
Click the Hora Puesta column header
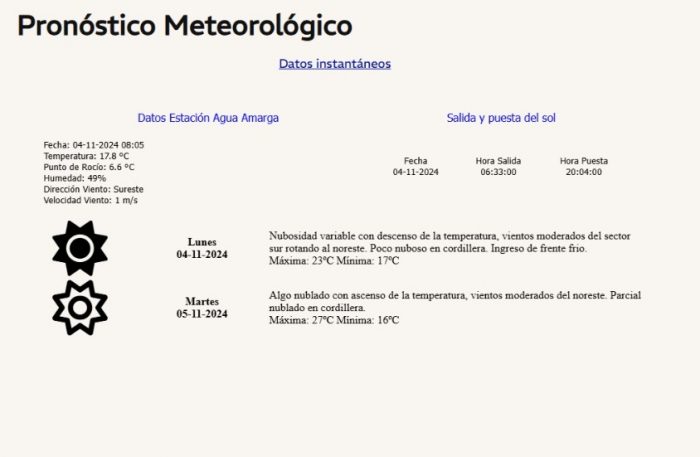click(x=583, y=161)
